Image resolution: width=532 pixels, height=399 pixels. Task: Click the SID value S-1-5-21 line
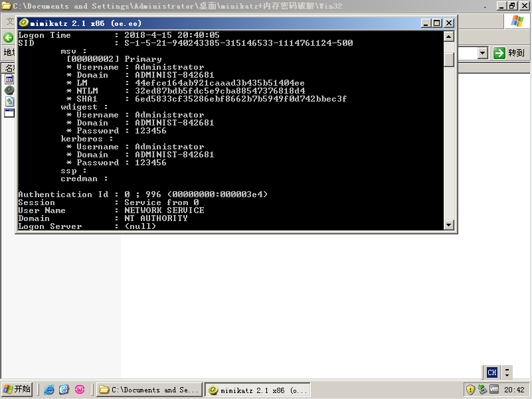coord(185,43)
